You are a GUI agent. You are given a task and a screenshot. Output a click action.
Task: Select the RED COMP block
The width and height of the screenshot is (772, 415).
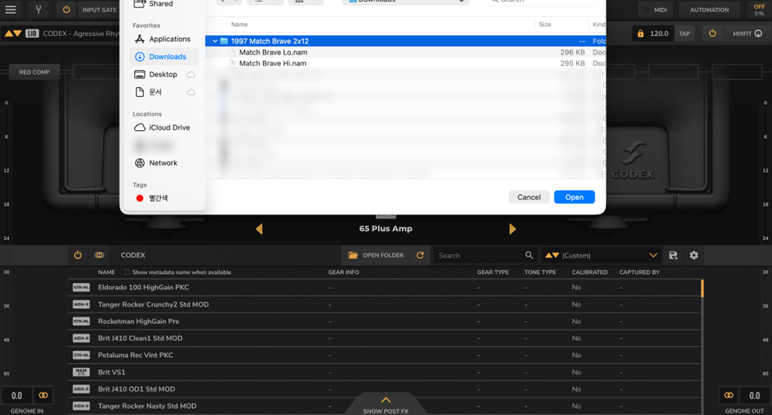34,72
